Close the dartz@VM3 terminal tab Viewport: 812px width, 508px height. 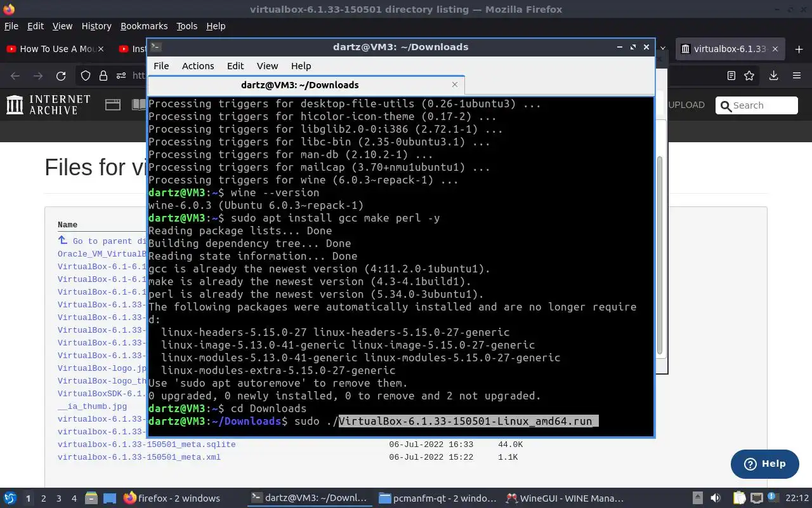[x=455, y=84]
